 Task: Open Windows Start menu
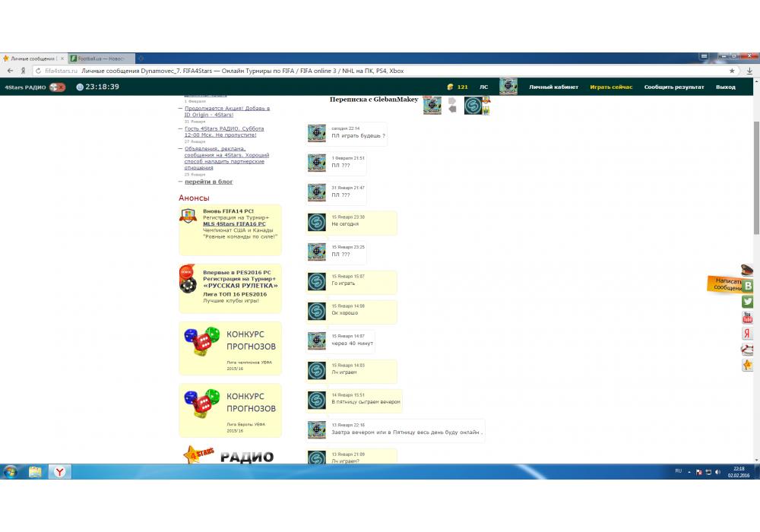(x=10, y=471)
